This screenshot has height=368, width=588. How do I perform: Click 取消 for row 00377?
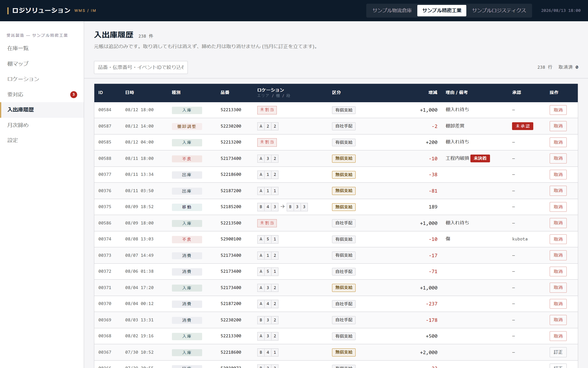pos(558,175)
